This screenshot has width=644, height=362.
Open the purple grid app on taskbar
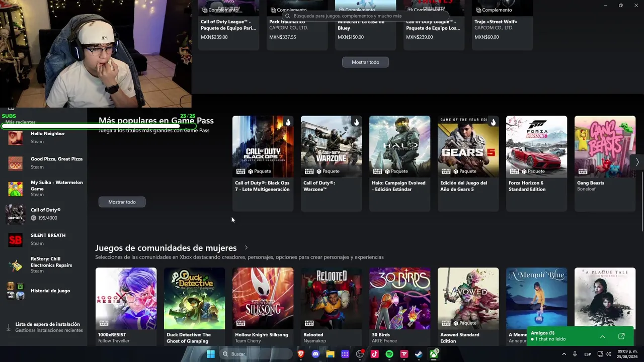345,354
